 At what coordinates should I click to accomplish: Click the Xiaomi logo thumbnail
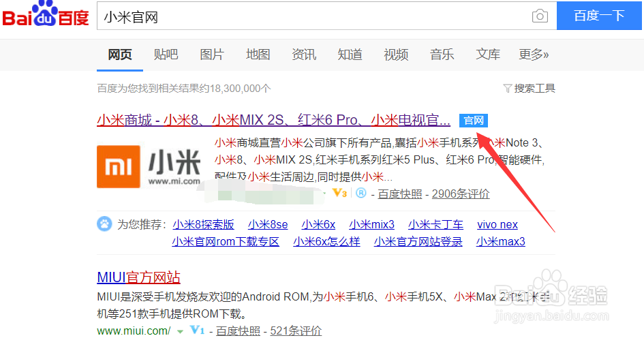(x=149, y=166)
